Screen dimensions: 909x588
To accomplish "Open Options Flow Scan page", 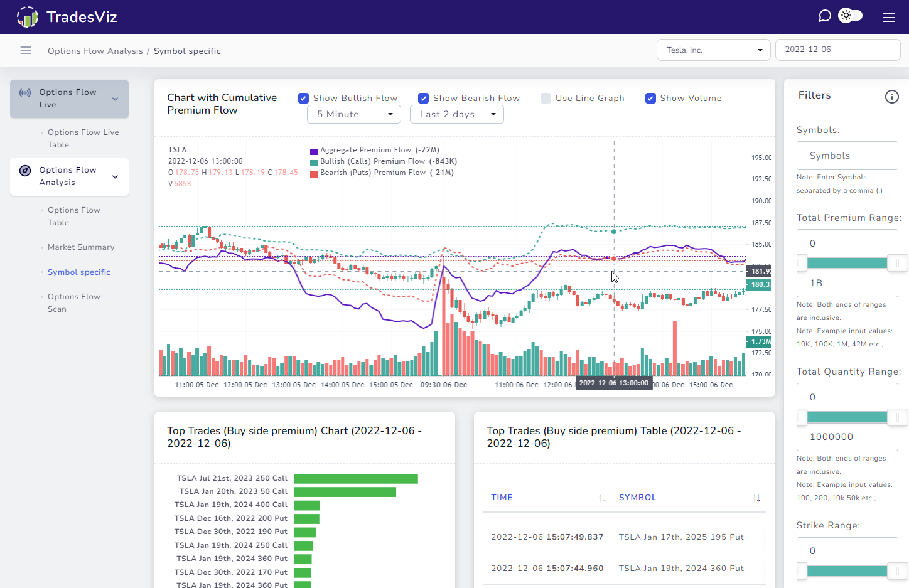I will 74,303.
